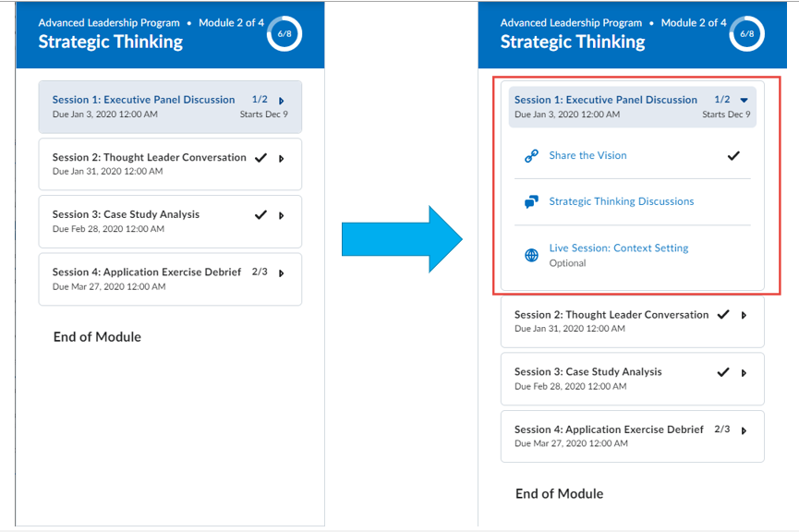Viewport: 799px width, 532px height.
Task: Click Session 3 checkmark icon in left panel
Action: click(260, 215)
